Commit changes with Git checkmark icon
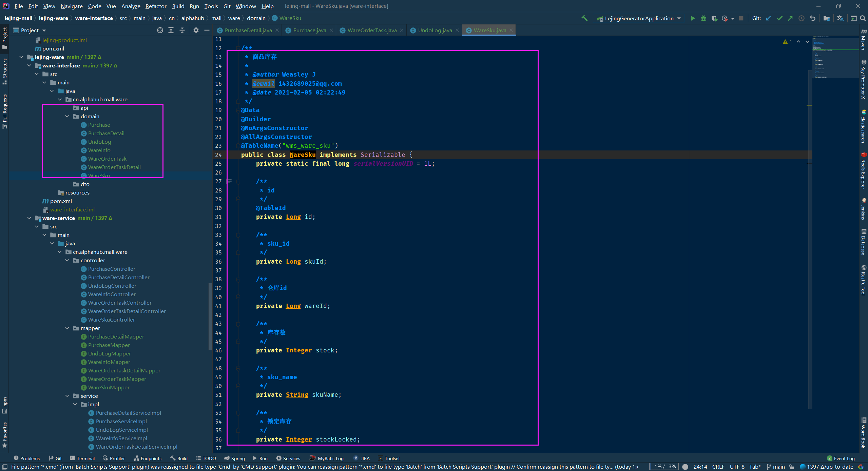This screenshot has height=471, width=868. click(779, 18)
